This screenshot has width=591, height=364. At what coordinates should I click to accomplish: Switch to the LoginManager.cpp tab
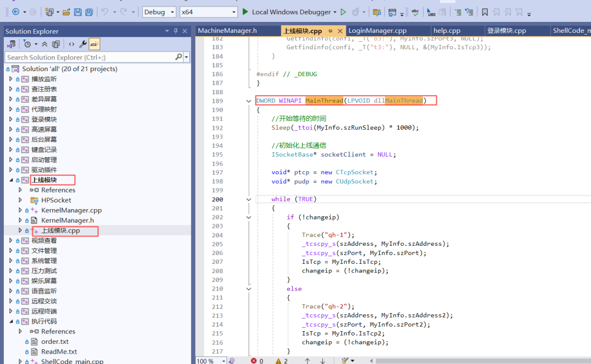coord(378,31)
